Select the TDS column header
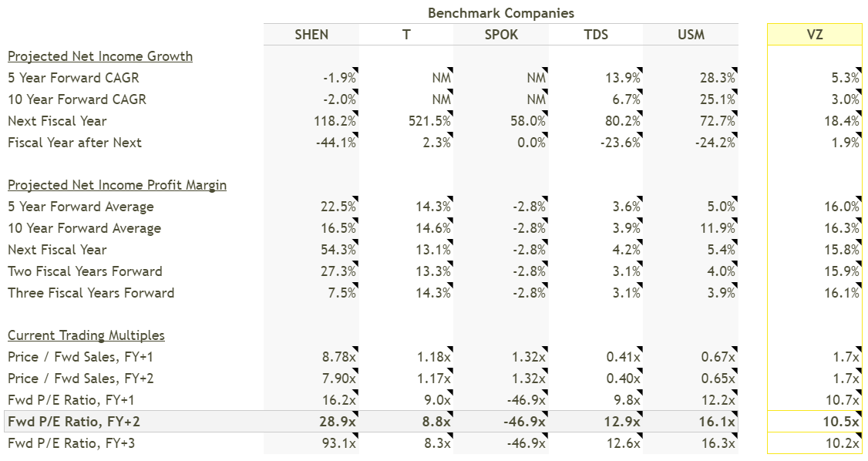Image resolution: width=868 pixels, height=461 pixels. (596, 35)
